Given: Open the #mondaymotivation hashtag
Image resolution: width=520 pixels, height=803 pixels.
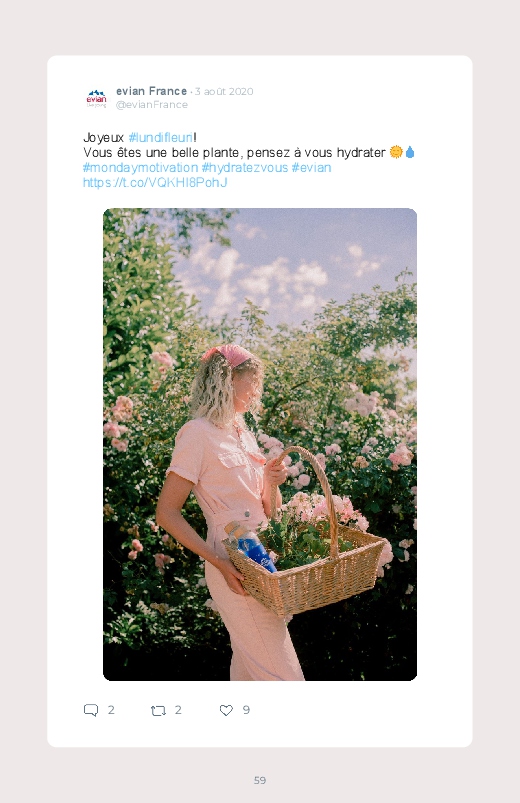Looking at the screenshot, I should coord(140,167).
